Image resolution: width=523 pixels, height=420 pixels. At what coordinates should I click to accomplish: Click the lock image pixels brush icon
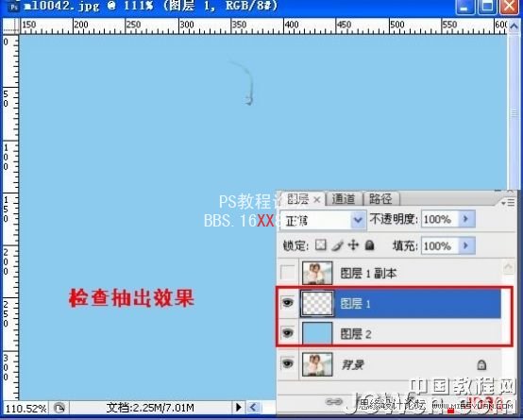(337, 245)
